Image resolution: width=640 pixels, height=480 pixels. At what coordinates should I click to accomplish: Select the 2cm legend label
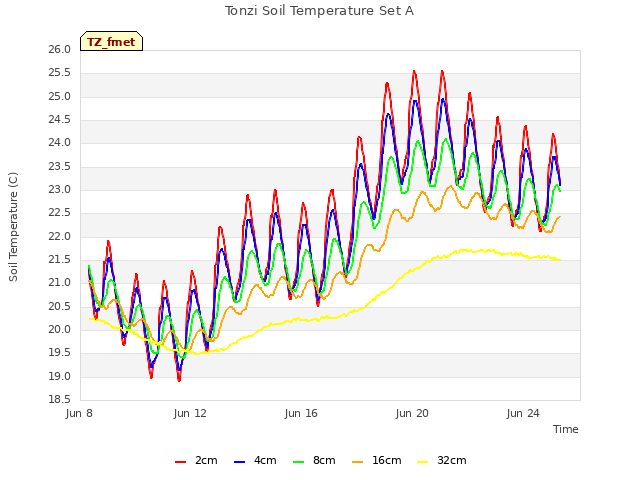206,460
